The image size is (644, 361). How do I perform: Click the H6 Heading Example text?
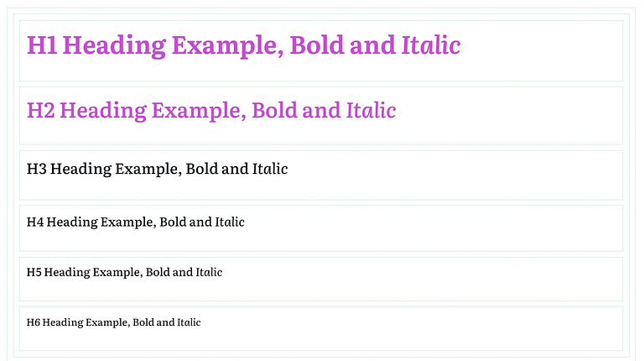click(x=113, y=322)
